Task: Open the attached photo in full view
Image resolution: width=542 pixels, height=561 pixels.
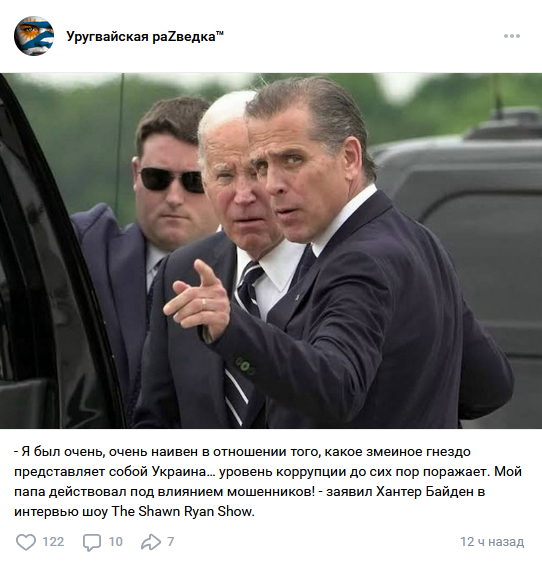Action: click(271, 250)
